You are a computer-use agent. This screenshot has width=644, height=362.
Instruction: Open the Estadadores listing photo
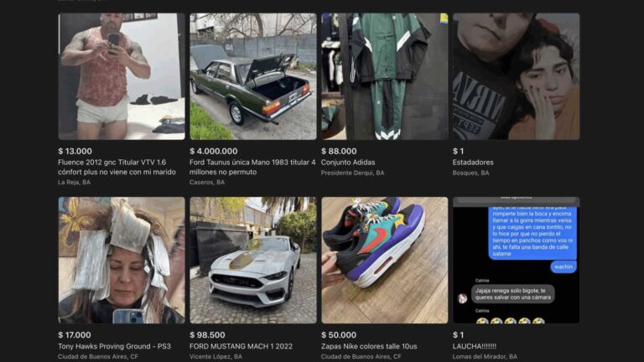517,76
